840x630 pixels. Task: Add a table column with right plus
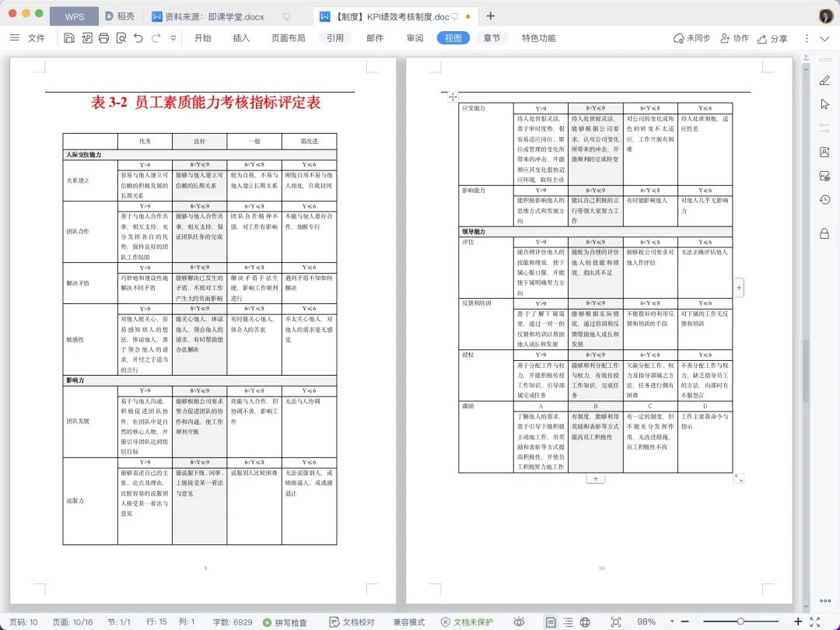[739, 288]
